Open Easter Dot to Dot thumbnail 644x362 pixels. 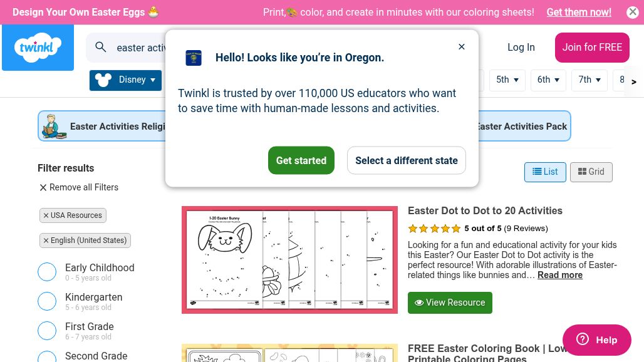(x=289, y=260)
